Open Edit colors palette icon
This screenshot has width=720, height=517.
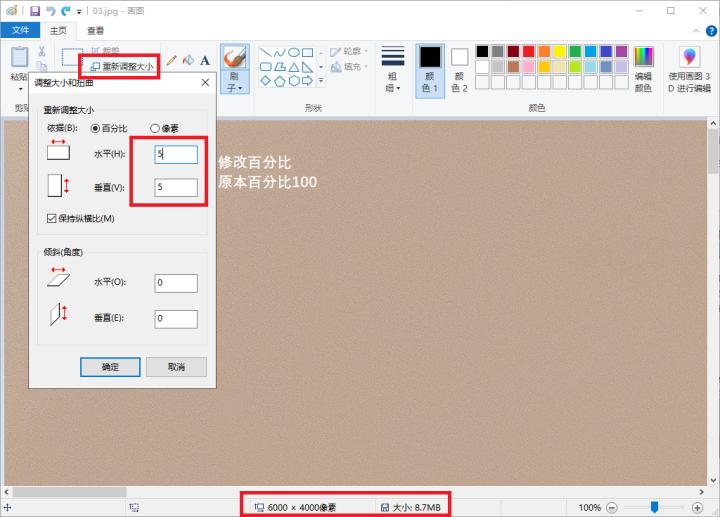pos(643,68)
